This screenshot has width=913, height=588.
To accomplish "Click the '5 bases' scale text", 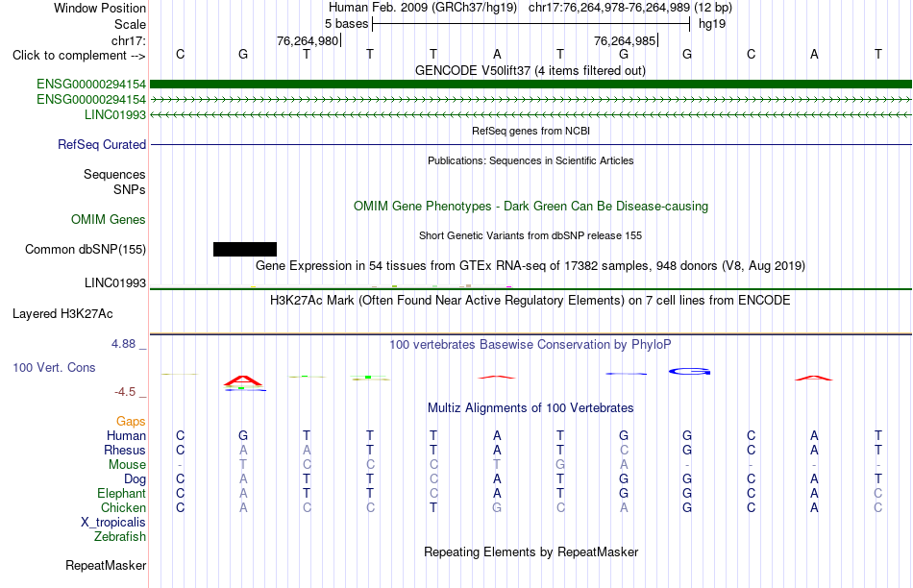I will click(346, 24).
